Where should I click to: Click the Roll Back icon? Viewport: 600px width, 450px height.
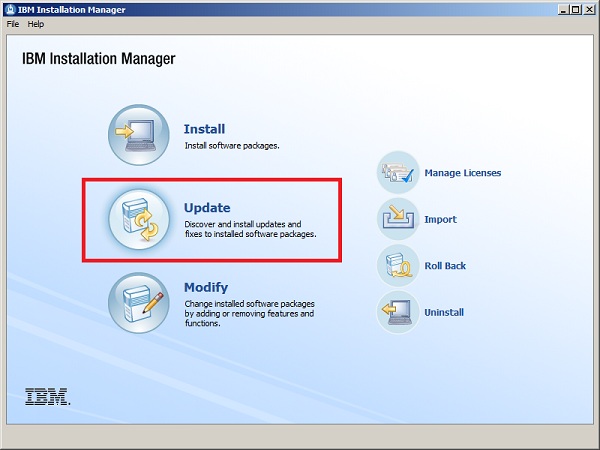[398, 266]
